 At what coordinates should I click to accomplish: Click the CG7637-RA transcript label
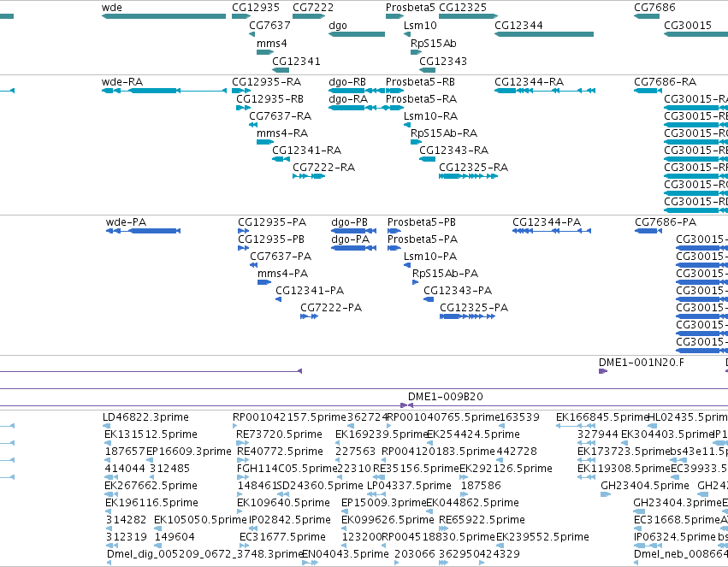point(281,116)
